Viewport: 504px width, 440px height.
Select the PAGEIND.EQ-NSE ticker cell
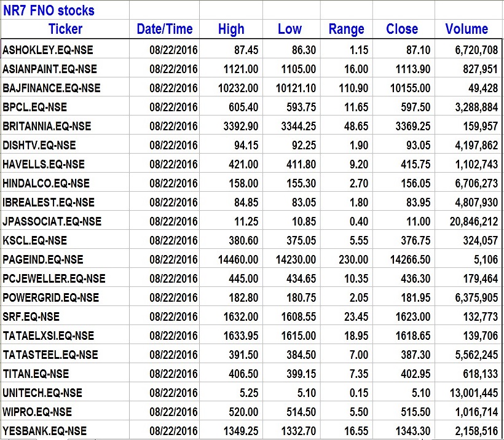click(x=43, y=259)
